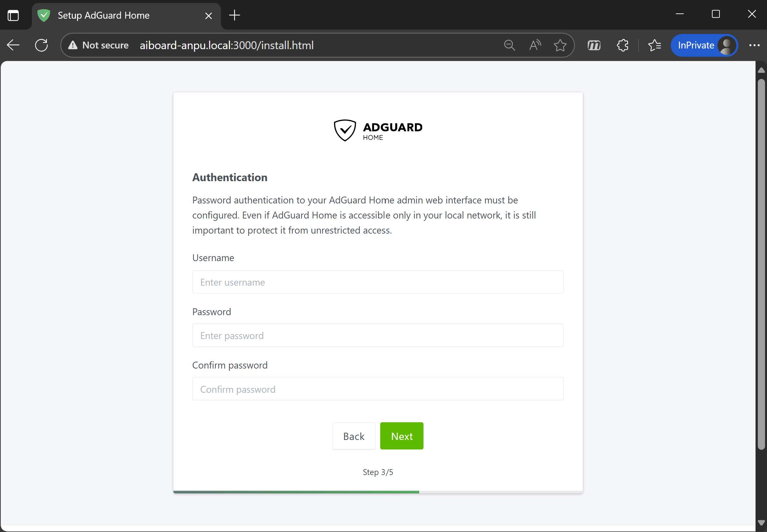Go to previous step with Back button

(353, 436)
